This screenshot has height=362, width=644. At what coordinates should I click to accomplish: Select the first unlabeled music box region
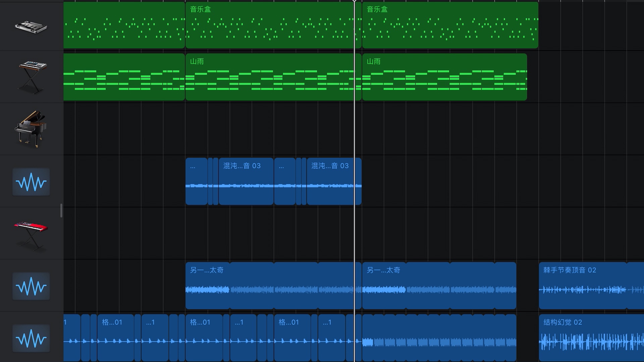pyautogui.click(x=124, y=25)
